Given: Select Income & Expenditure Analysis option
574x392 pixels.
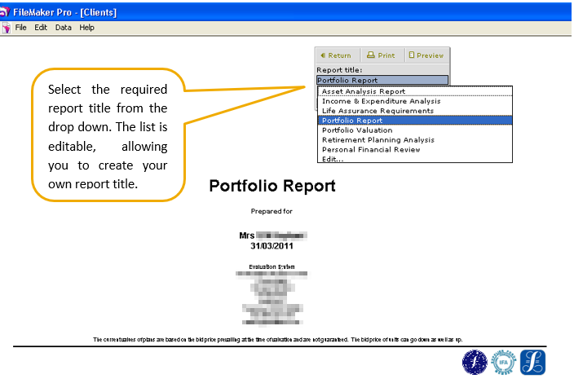Looking at the screenshot, I should tap(415, 101).
